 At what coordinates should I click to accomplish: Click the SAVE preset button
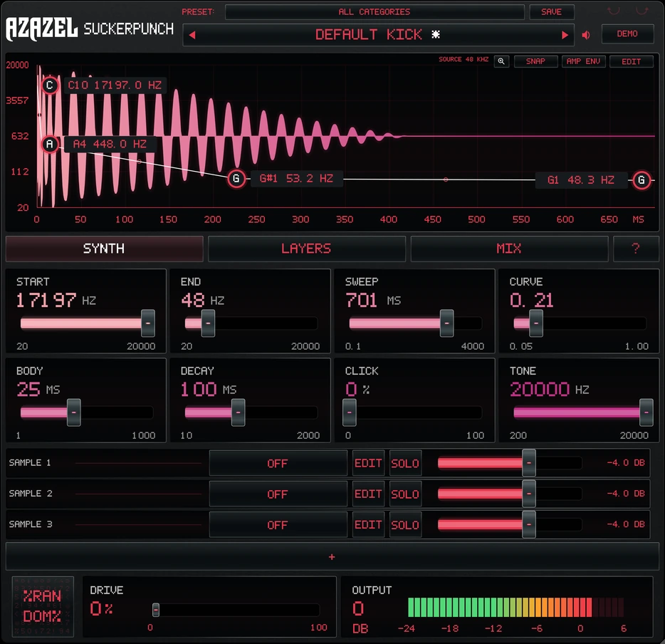coord(552,12)
